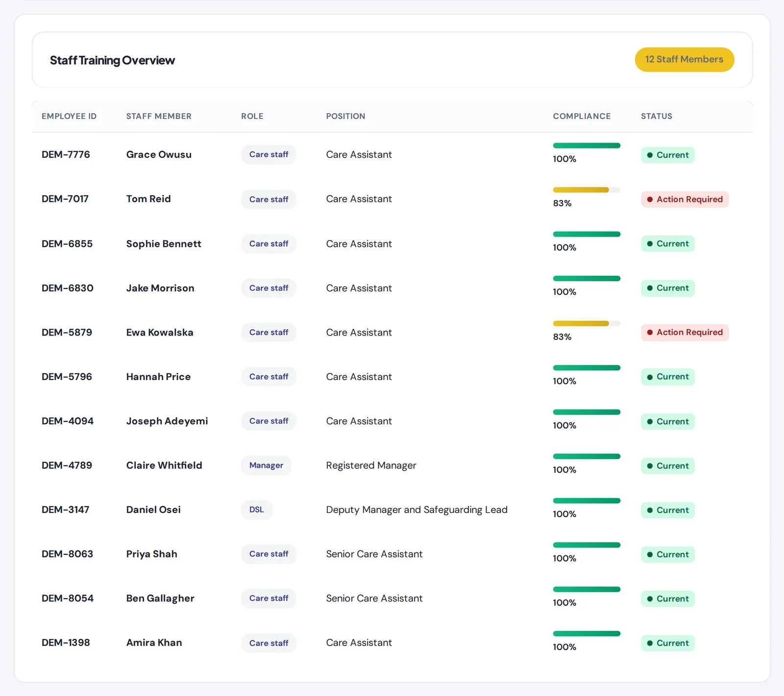Click the Status column header
Image resolution: width=784 pixels, height=696 pixels.
point(657,116)
